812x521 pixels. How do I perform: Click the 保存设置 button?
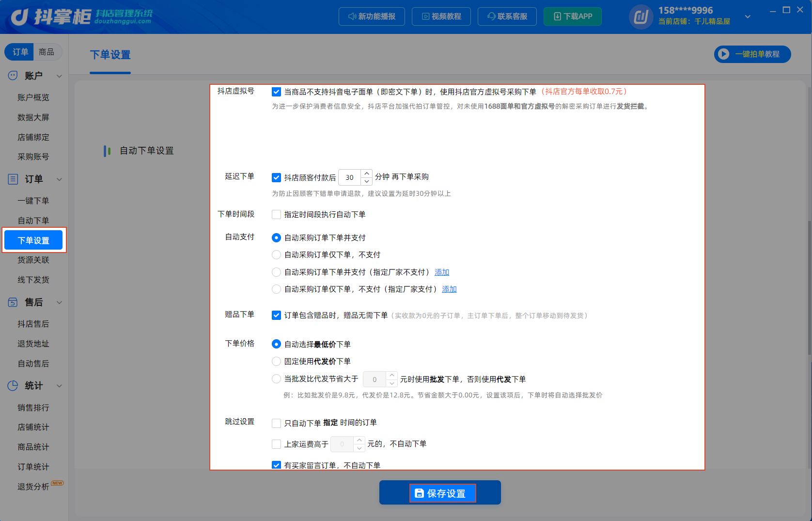pos(440,492)
